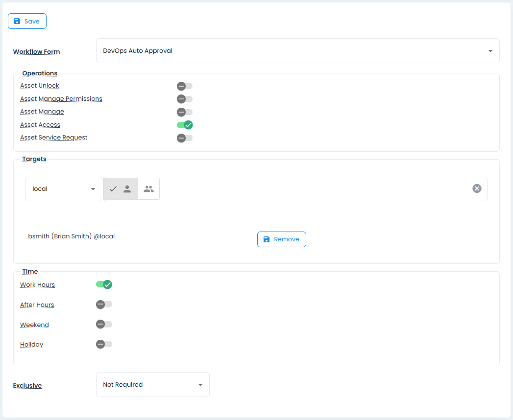Image resolution: width=513 pixels, height=420 pixels.
Task: Clear the target search field
Action: coord(477,189)
